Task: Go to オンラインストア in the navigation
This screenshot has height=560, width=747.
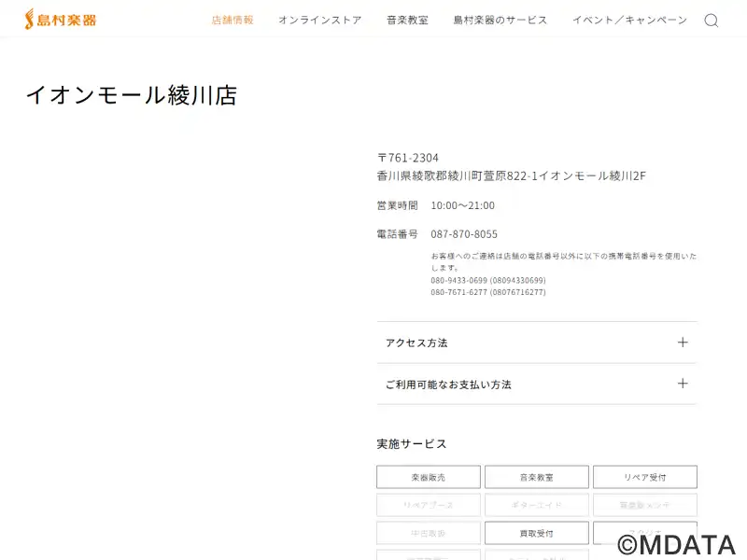Action: pos(320,20)
